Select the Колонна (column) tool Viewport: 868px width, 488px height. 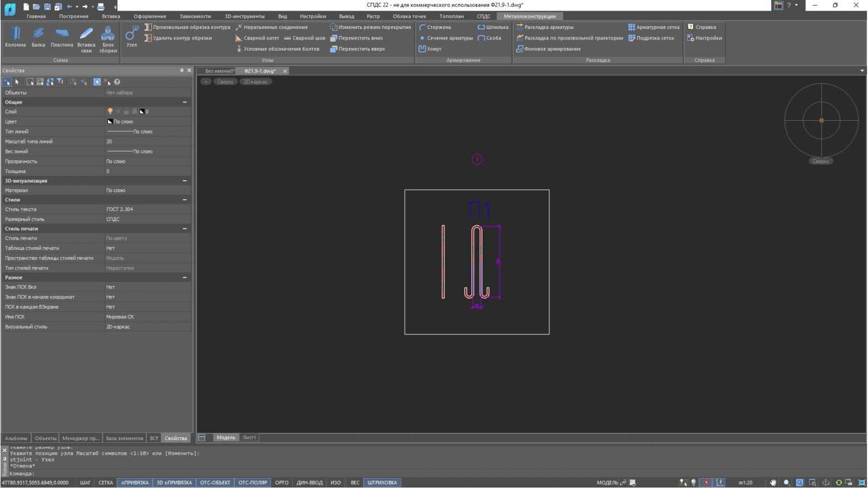(x=16, y=37)
